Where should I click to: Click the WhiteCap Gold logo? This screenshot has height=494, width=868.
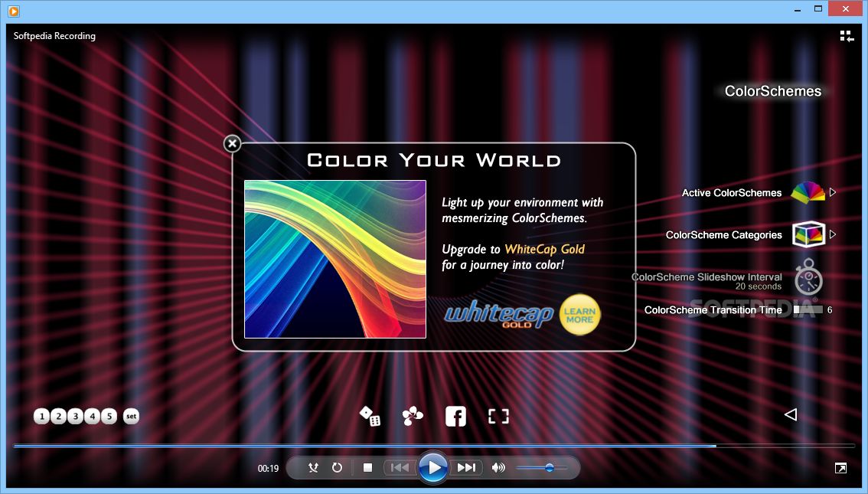499,315
